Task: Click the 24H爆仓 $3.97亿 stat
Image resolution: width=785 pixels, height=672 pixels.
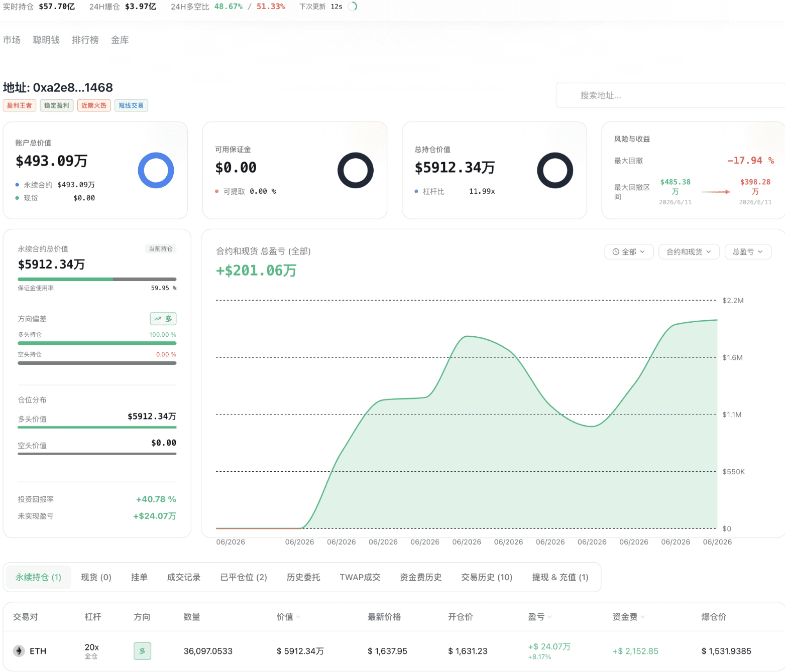Action: pyautogui.click(x=123, y=7)
